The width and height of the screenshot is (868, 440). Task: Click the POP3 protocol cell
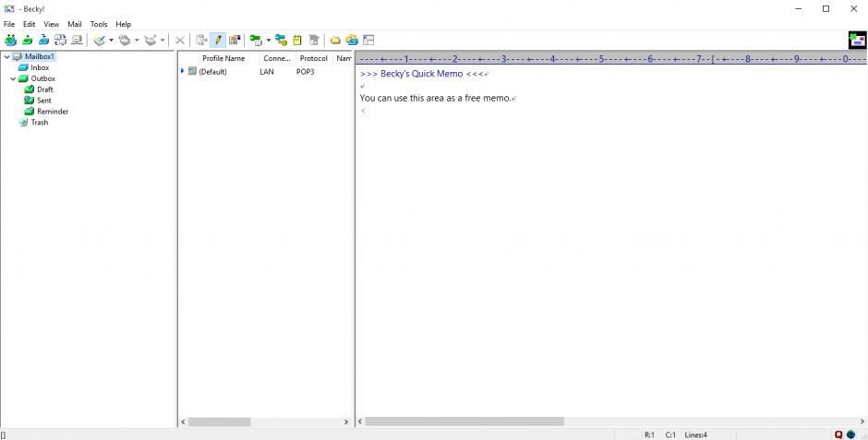click(x=305, y=72)
